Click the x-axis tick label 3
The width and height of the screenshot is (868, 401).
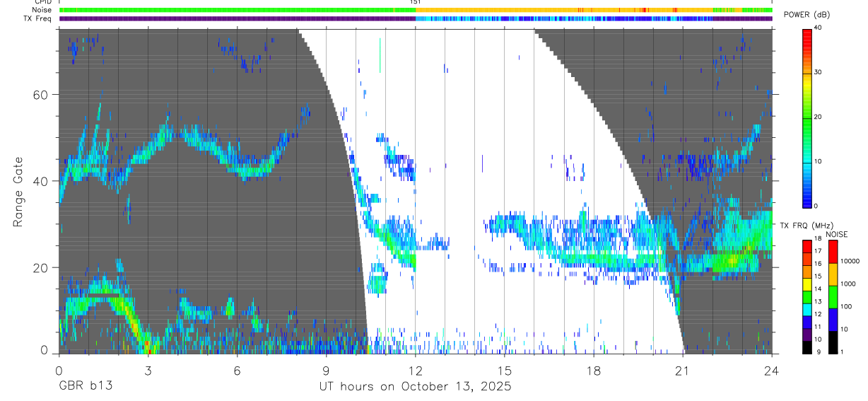click(x=147, y=371)
